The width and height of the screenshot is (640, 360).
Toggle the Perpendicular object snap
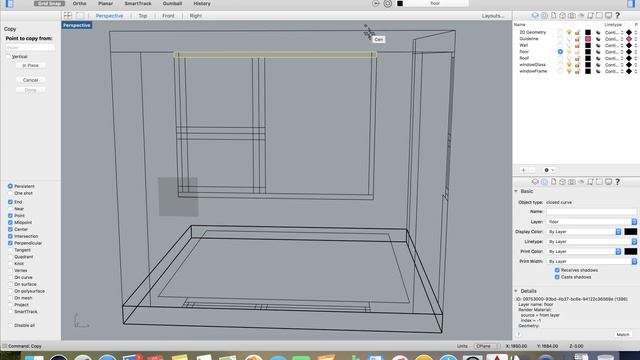point(10,243)
